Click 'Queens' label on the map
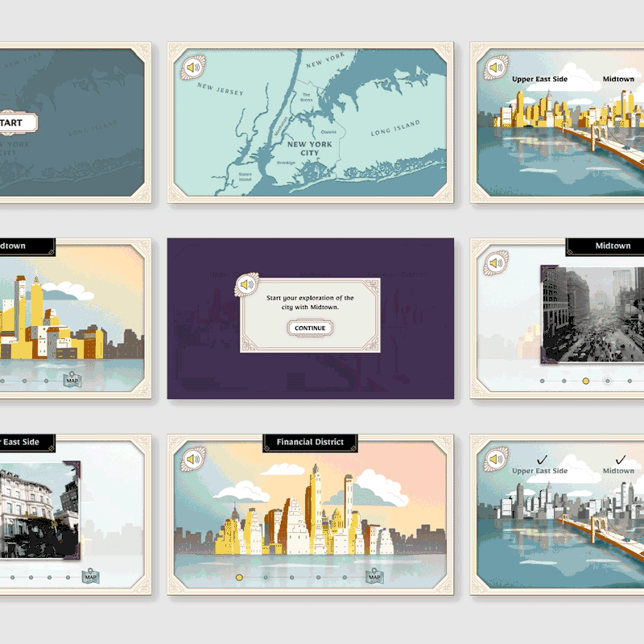Screen dimensions: 644x644 pyautogui.click(x=328, y=132)
